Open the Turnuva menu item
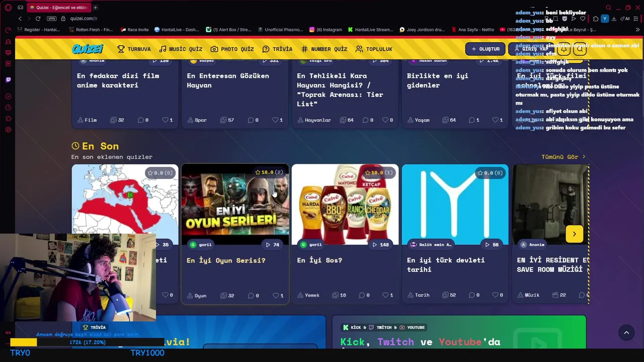This screenshot has height=362, width=644. 134,49
